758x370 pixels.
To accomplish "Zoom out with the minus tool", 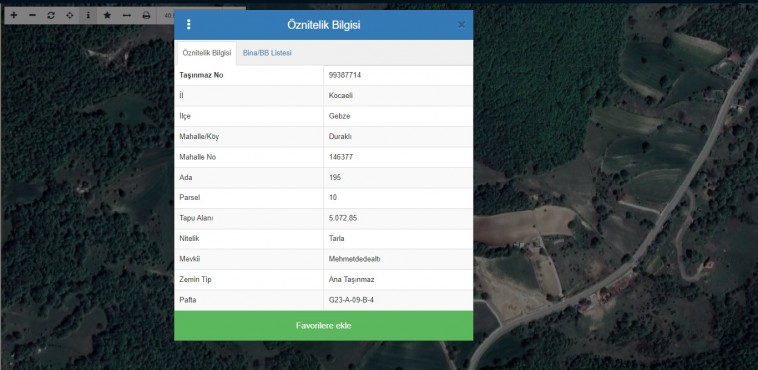I will point(32,15).
